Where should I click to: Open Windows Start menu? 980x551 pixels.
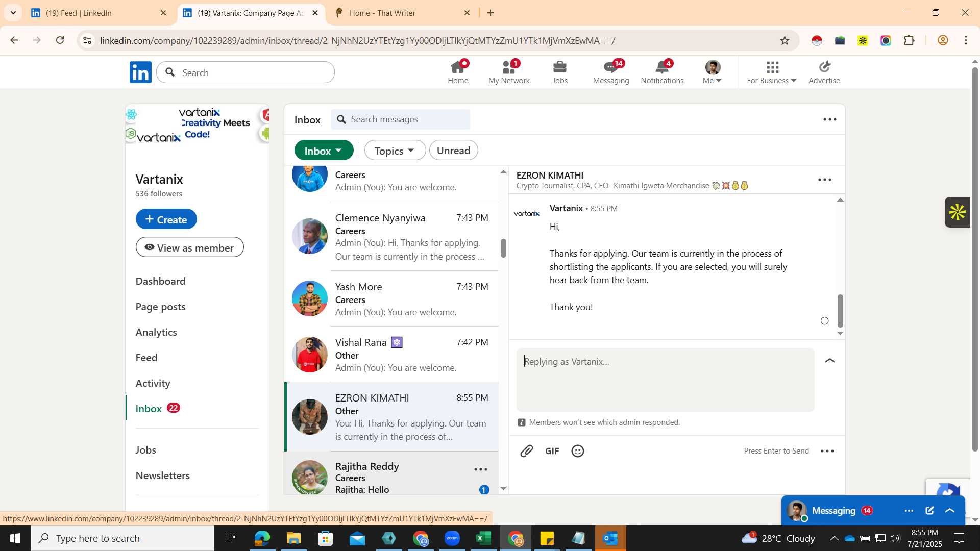15,538
